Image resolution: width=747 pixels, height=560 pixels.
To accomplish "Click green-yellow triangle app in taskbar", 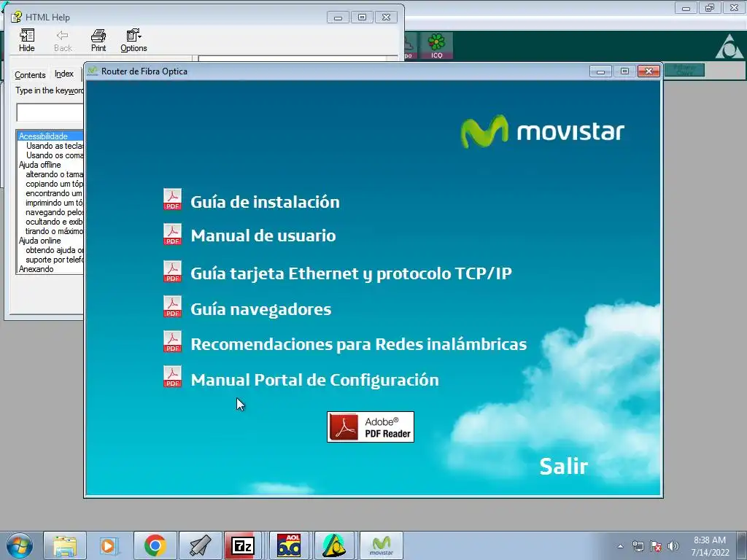I will point(334,545).
